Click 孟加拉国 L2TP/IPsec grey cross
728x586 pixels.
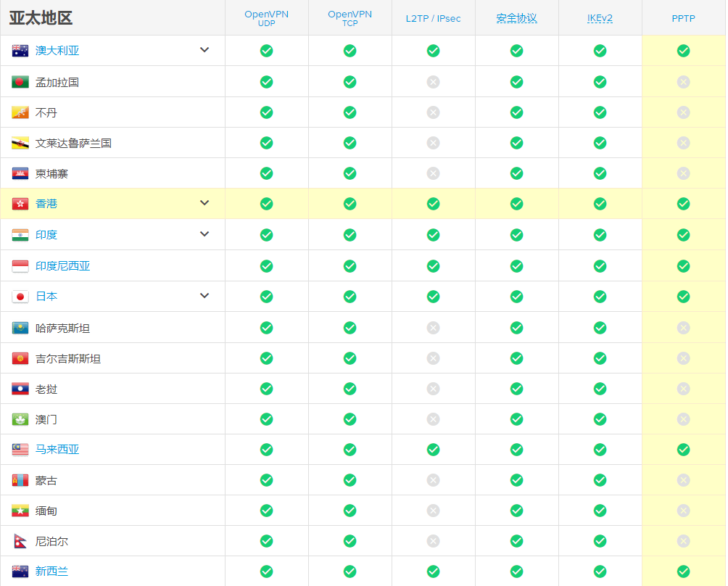(433, 82)
